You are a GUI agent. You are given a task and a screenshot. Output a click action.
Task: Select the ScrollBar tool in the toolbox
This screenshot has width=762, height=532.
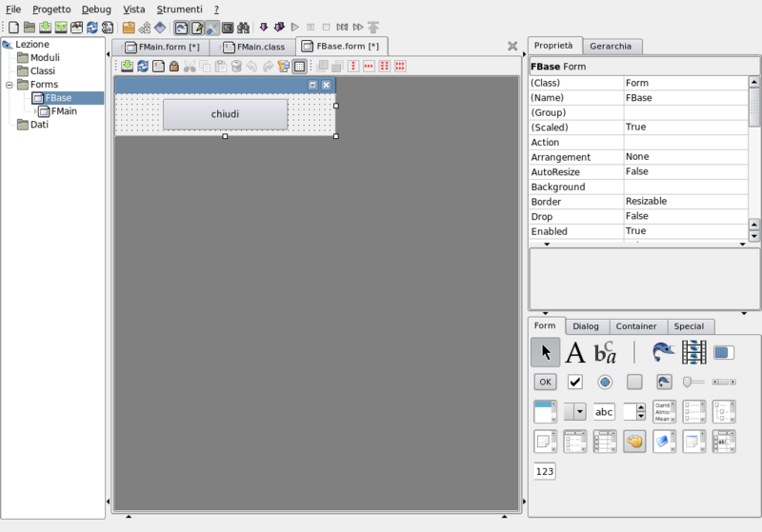(x=724, y=382)
